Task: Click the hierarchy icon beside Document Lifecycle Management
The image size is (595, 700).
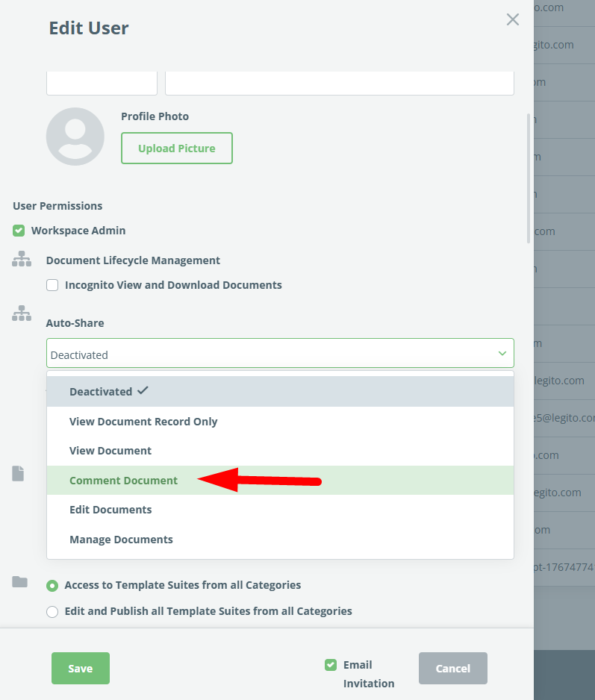Action: pos(22,259)
